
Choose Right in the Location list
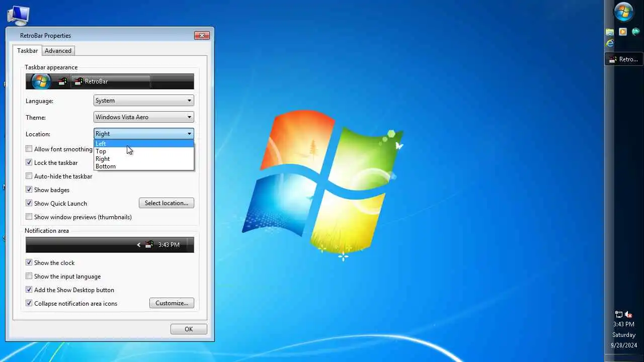click(x=144, y=159)
